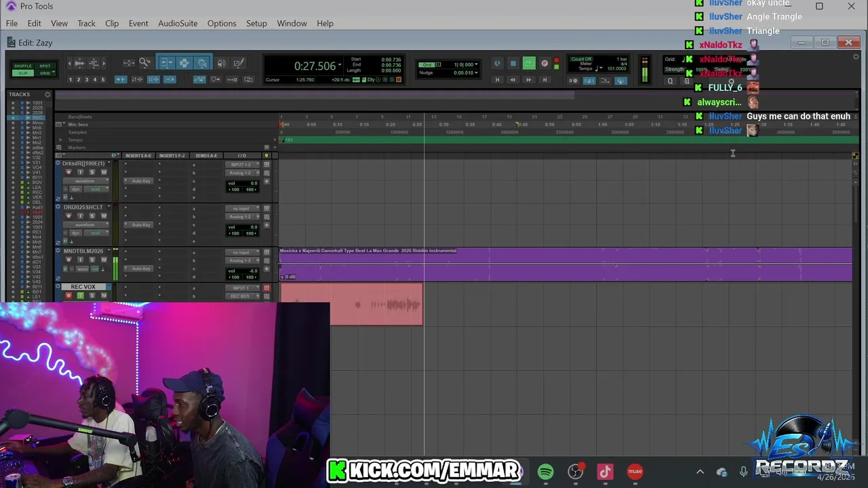868x488 pixels.
Task: Open TikTok from the taskbar
Action: click(605, 472)
